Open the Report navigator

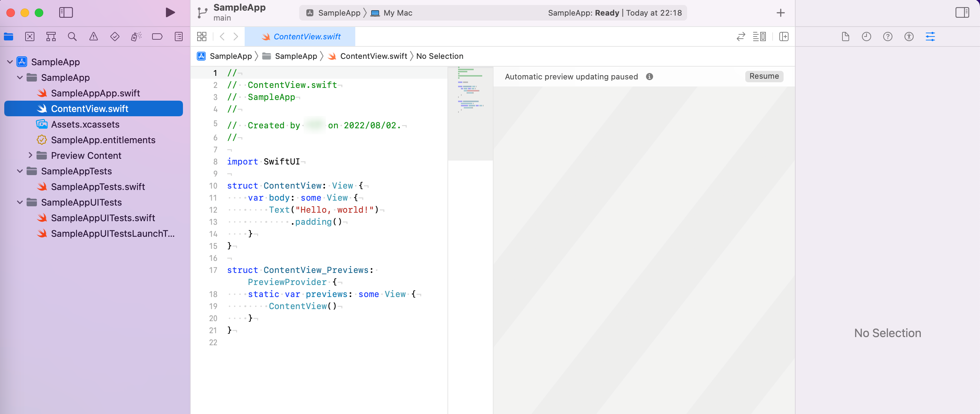178,37
